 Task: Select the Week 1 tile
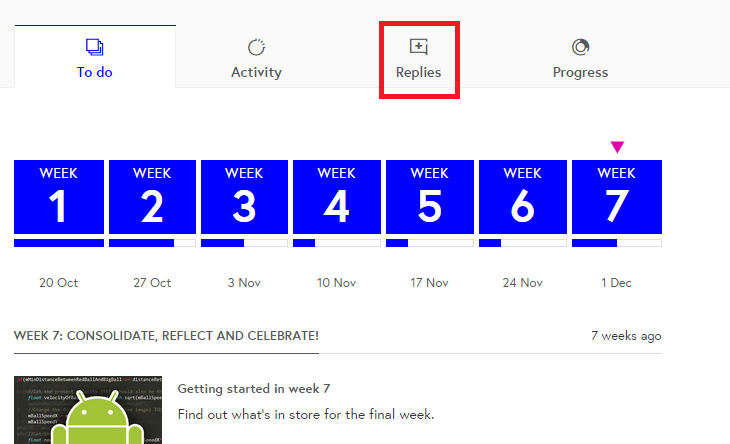[x=59, y=197]
